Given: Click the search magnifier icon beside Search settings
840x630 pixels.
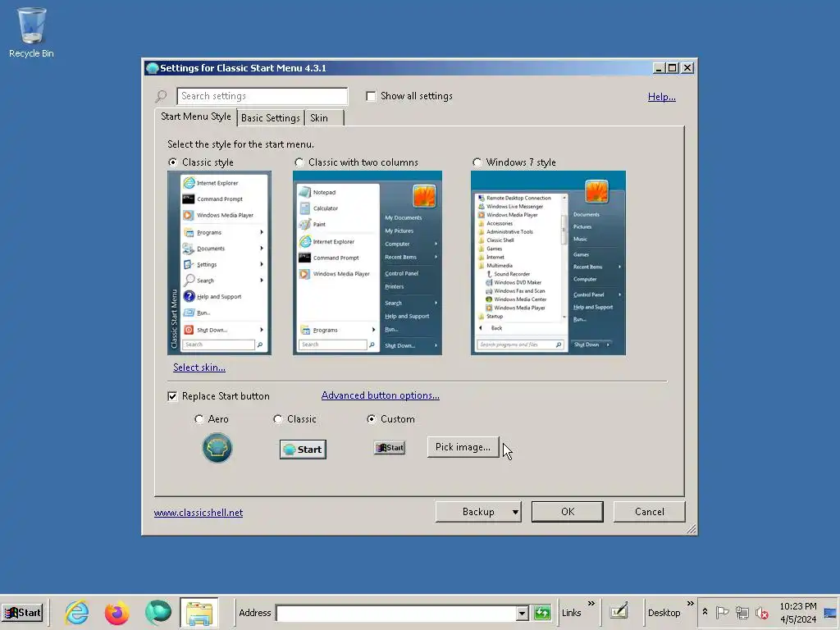Looking at the screenshot, I should pos(161,96).
